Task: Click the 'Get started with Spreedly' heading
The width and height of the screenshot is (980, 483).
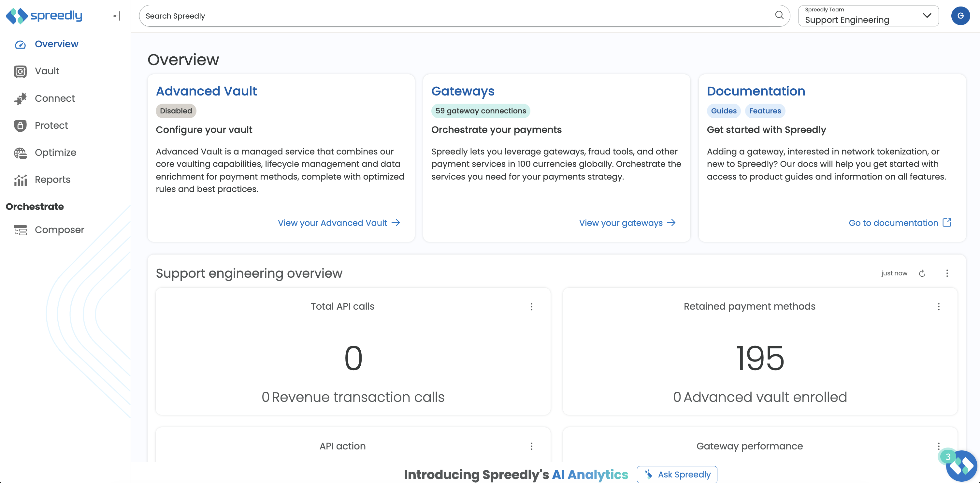Action: point(766,130)
